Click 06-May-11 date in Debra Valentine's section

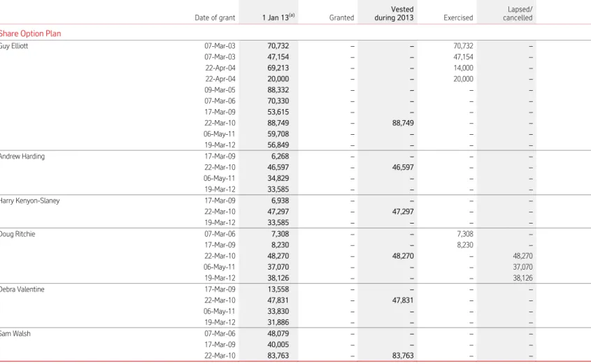(220, 312)
